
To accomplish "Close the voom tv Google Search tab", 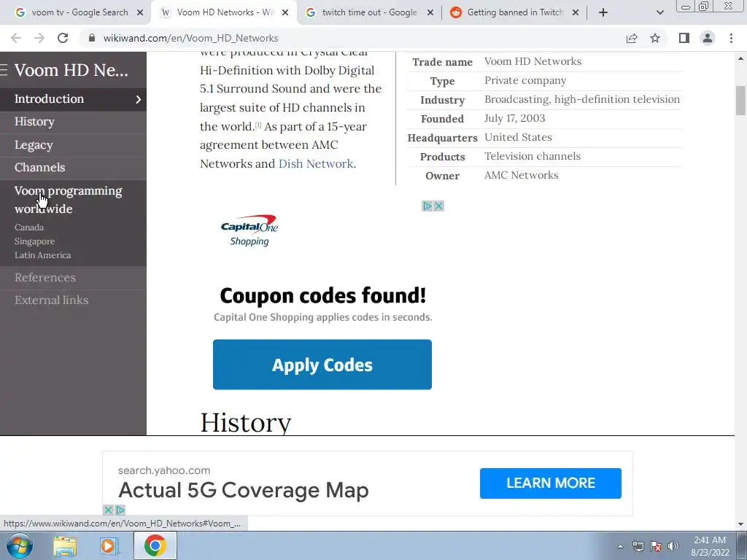I will (x=140, y=12).
